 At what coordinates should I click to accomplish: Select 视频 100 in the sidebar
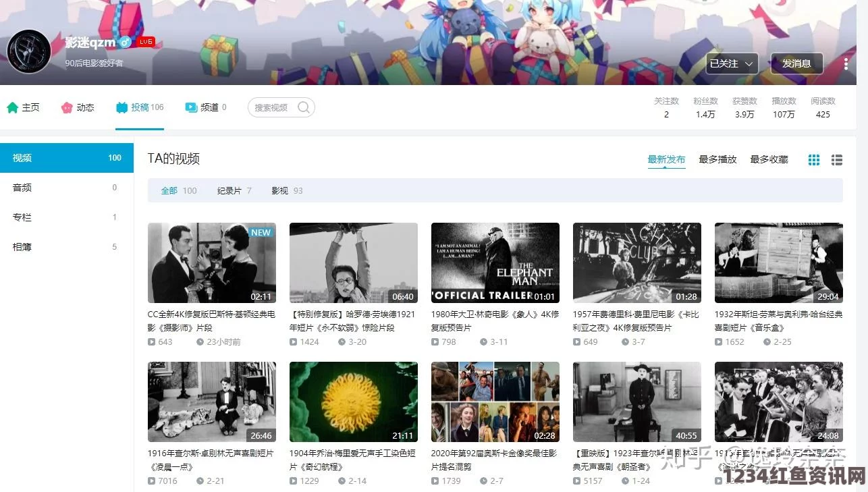click(x=67, y=158)
